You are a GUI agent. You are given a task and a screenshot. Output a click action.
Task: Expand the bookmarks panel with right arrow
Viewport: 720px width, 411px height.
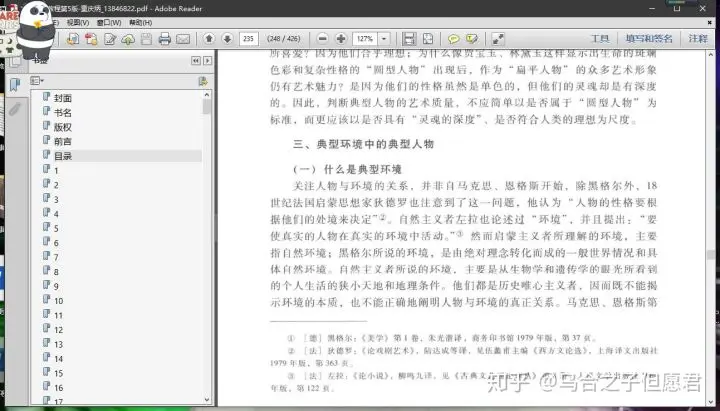[208, 61]
